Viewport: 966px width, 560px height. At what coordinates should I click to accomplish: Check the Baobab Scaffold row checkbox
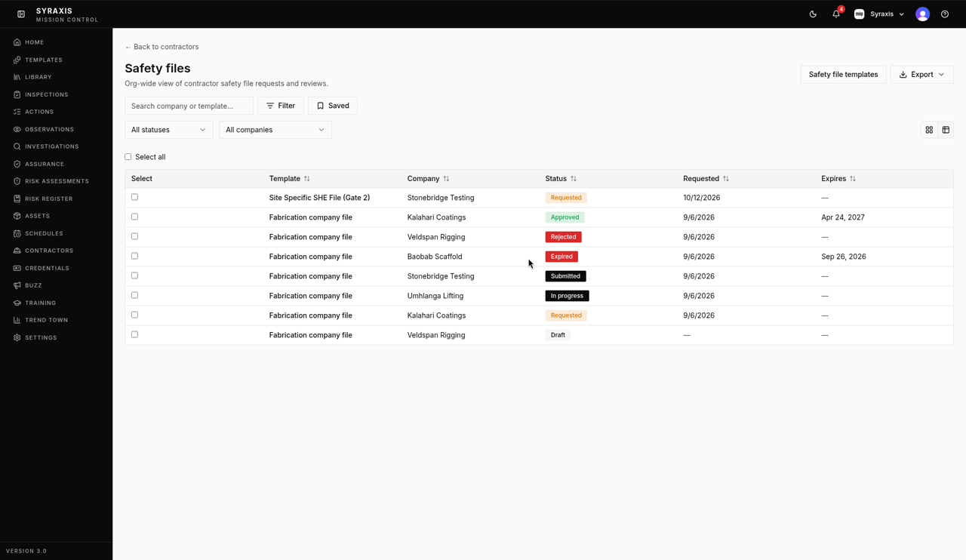coord(135,256)
